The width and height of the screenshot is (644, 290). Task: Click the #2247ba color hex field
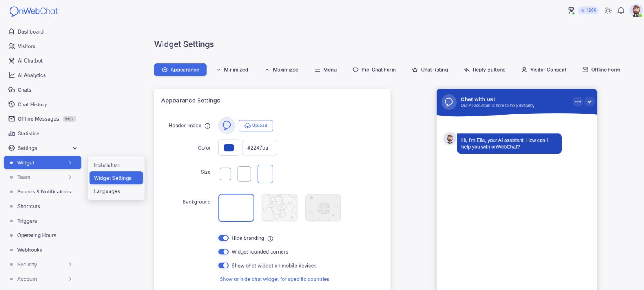click(259, 147)
